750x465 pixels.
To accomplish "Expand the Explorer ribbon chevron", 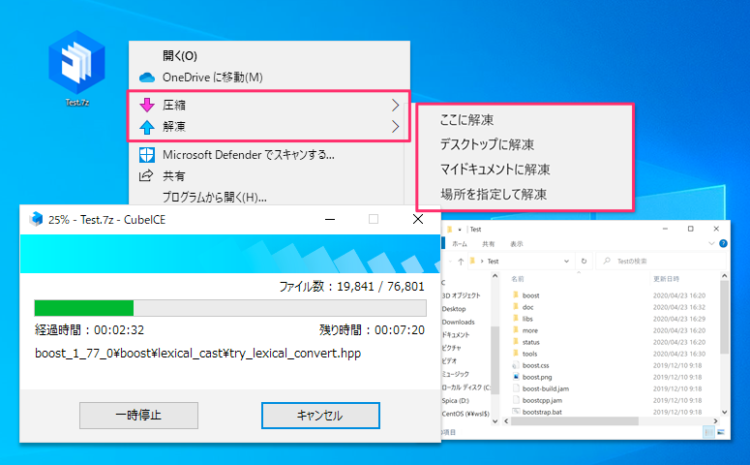I will click(711, 244).
